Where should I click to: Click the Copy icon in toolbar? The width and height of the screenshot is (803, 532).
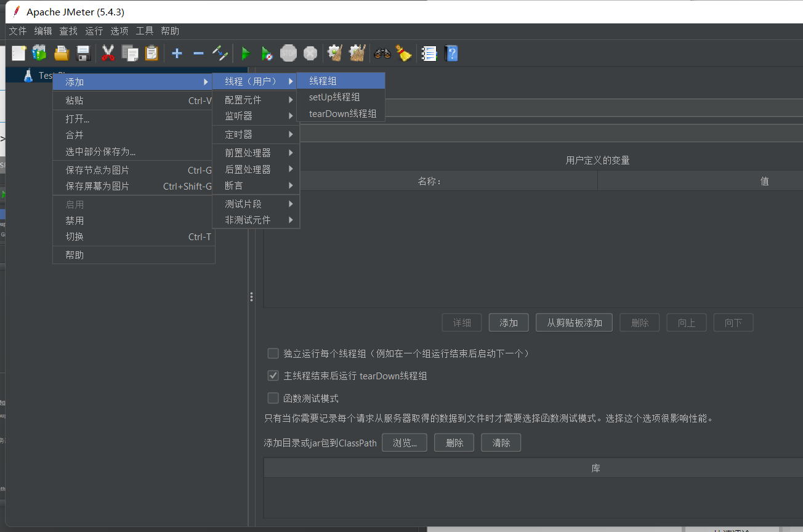130,54
